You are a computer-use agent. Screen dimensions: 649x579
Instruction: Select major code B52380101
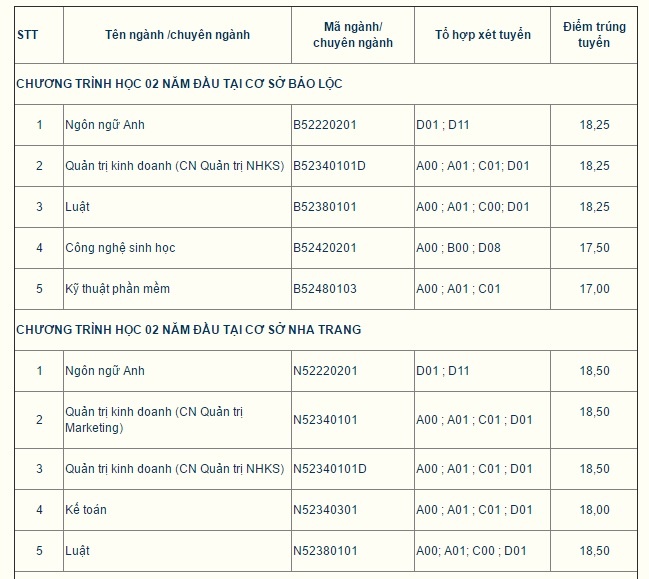325,207
